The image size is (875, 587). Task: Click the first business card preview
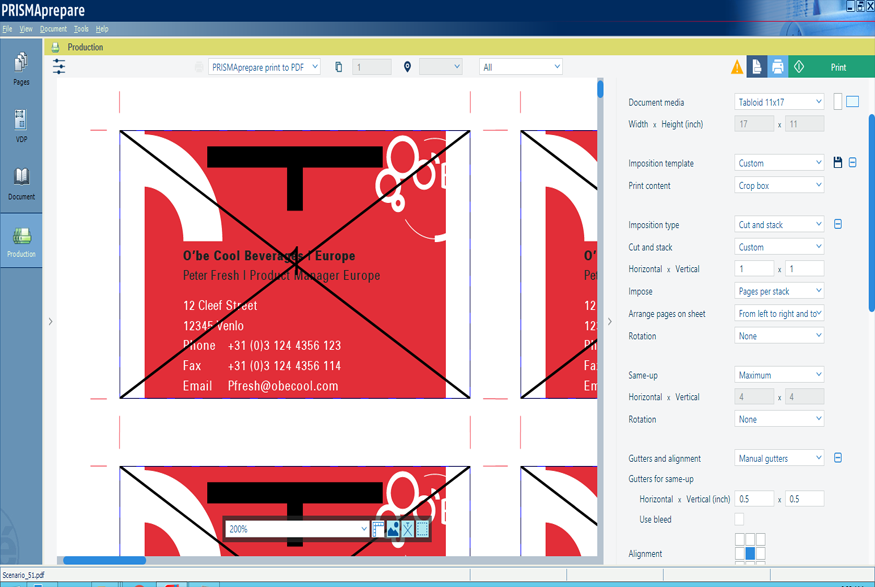tap(295, 264)
